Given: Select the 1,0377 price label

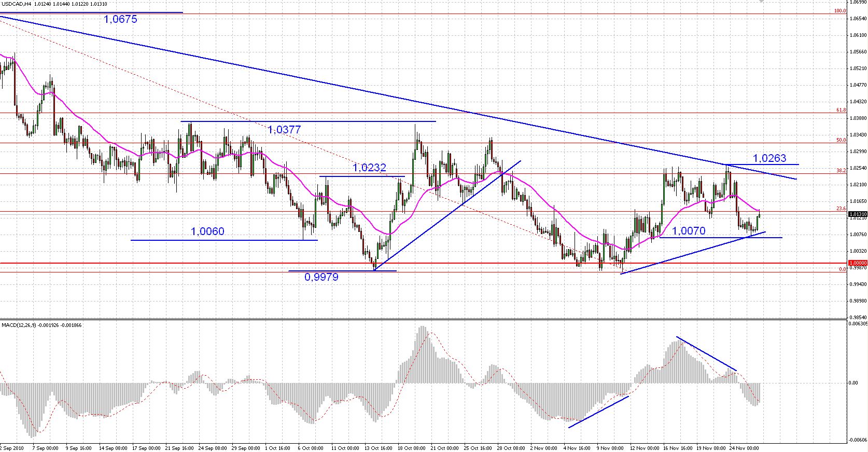Looking at the screenshot, I should [x=284, y=130].
